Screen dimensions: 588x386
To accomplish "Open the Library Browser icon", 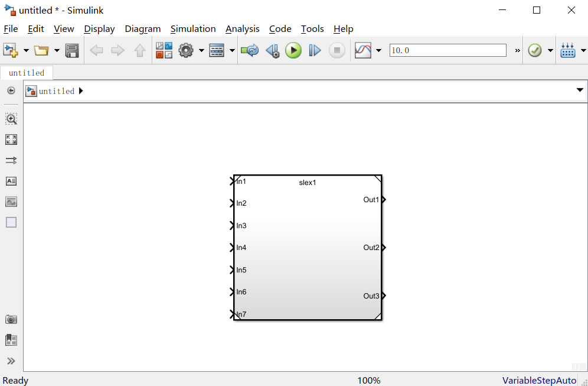I will coord(164,50).
